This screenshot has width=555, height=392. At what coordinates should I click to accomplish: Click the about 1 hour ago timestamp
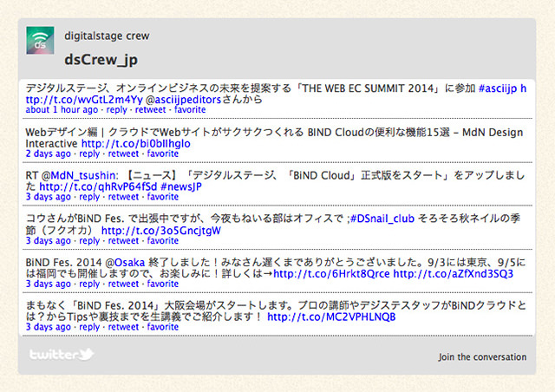coord(62,110)
